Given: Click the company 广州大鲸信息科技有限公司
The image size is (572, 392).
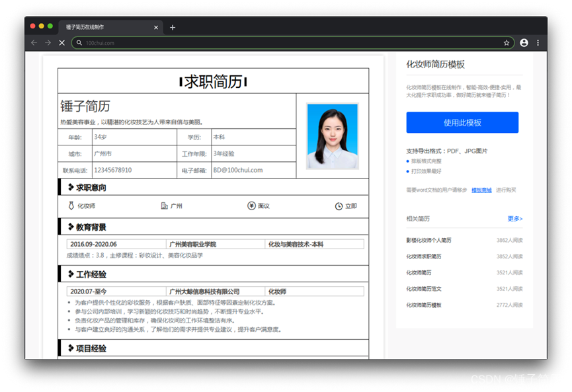Looking at the screenshot, I should coord(204,292).
